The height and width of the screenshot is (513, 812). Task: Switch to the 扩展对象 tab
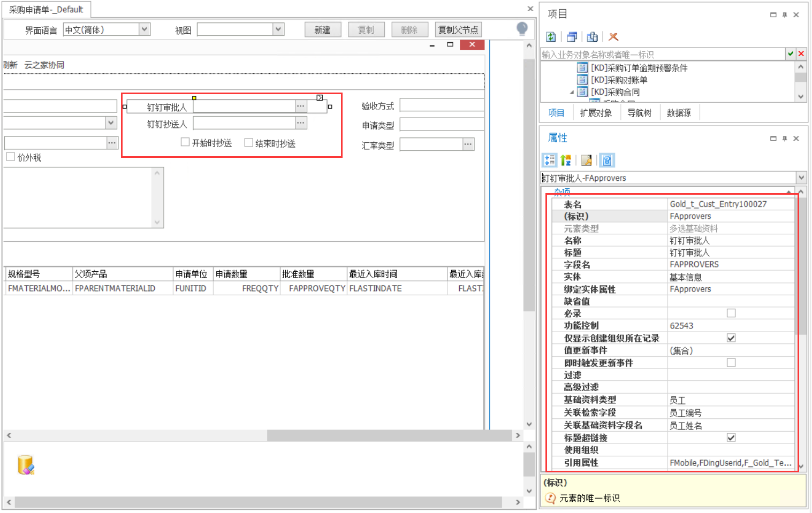point(596,113)
